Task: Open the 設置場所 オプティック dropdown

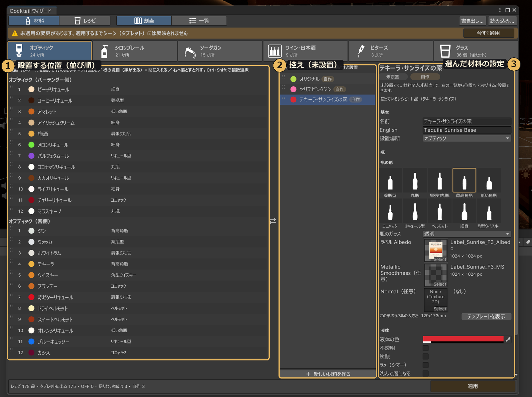Action: [x=467, y=138]
